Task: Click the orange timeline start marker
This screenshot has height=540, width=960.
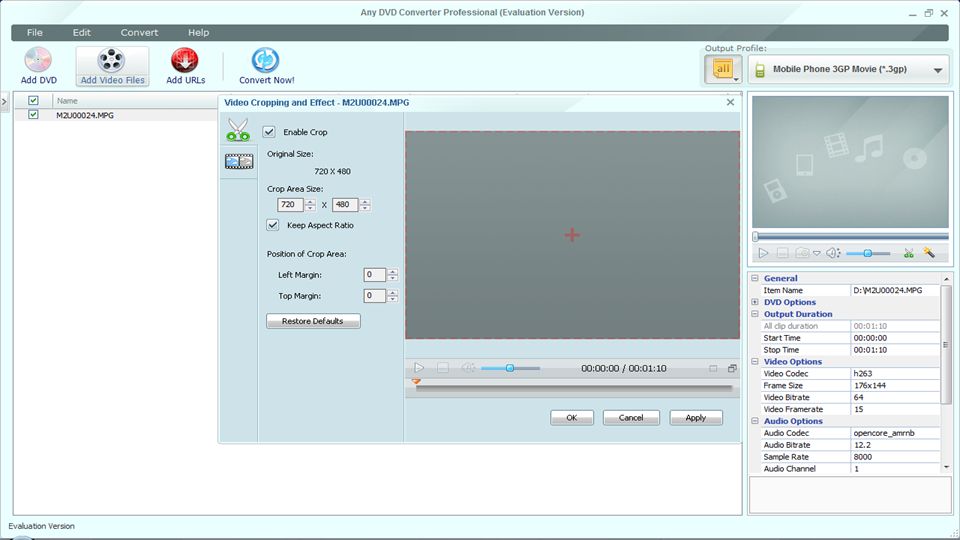Action: 416,381
